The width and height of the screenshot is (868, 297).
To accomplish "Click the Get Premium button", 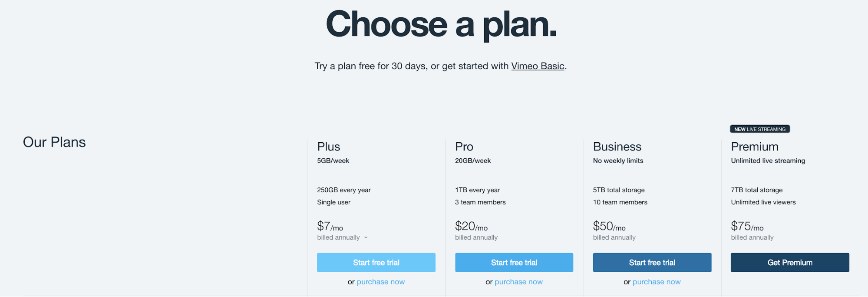I will (x=790, y=263).
